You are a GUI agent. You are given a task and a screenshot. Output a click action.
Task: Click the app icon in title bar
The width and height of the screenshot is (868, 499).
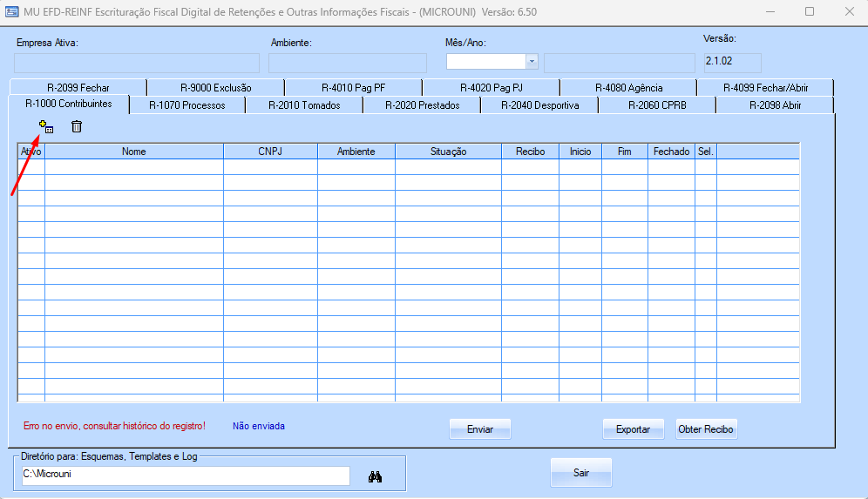coord(11,11)
